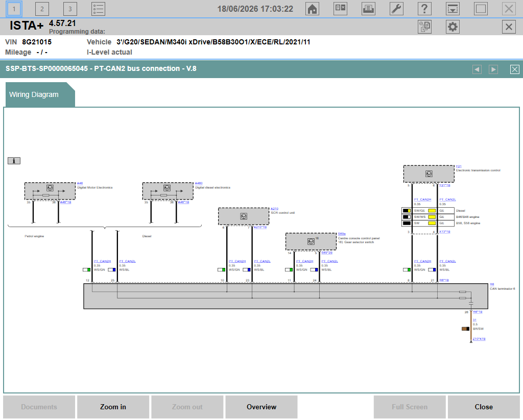
Task: Click the brown BR/SW wire colour swatch
Action: pyautogui.click(x=466, y=329)
